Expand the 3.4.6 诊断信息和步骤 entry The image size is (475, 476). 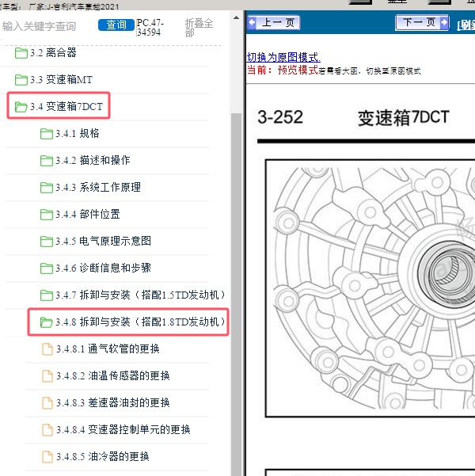[x=103, y=268]
